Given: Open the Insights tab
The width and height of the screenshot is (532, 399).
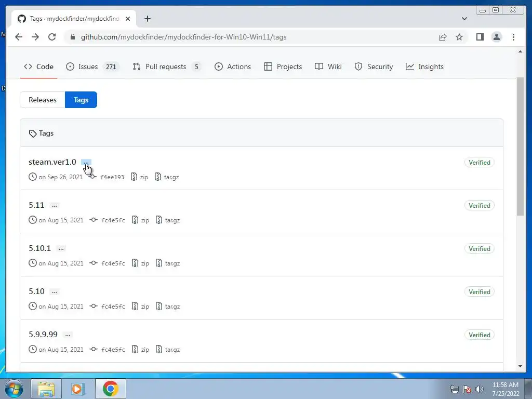Looking at the screenshot, I should (424, 67).
